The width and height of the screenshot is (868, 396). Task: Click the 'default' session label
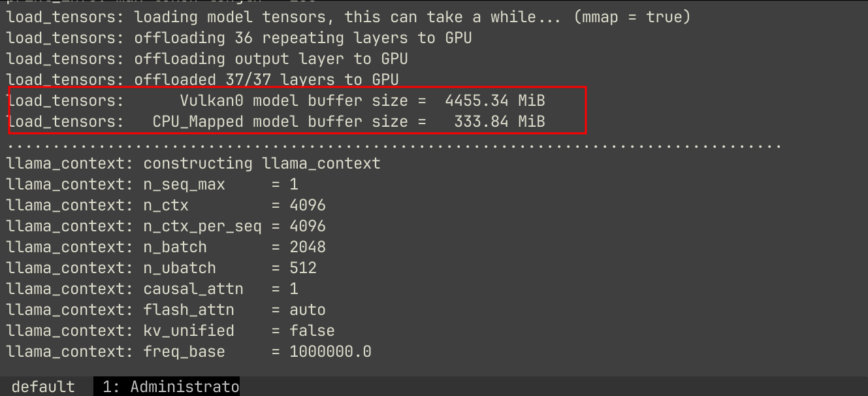pos(43,387)
